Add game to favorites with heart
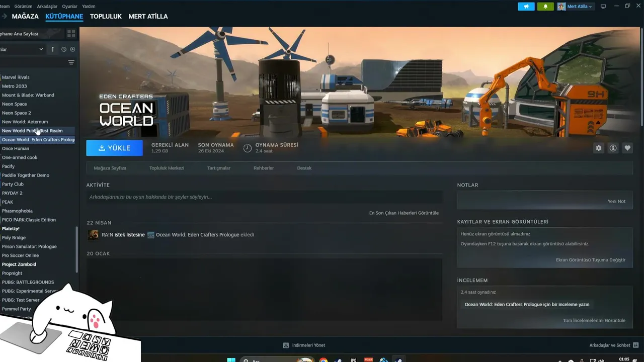This screenshot has height=362, width=644. pyautogui.click(x=627, y=148)
